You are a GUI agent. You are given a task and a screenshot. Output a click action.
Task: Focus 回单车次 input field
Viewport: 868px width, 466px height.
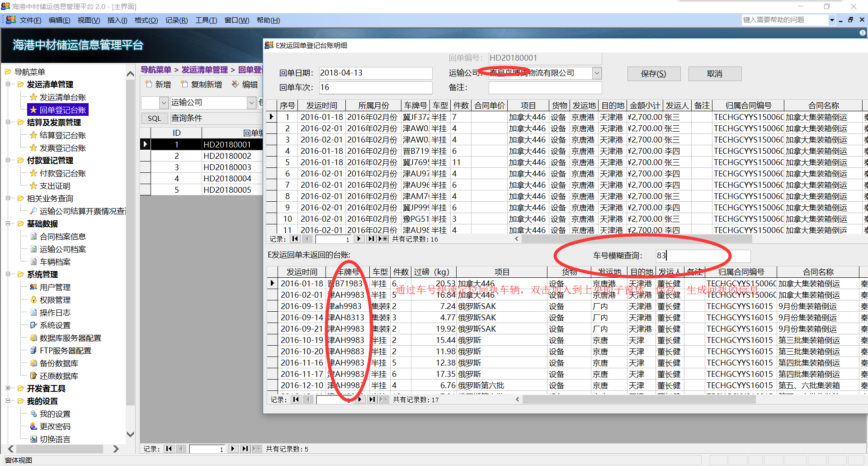click(x=376, y=87)
